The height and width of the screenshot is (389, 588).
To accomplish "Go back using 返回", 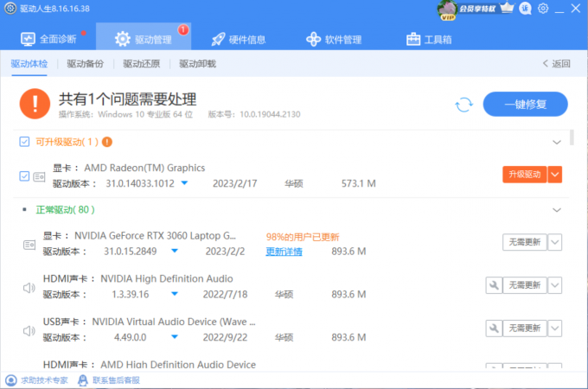I will pos(557,64).
